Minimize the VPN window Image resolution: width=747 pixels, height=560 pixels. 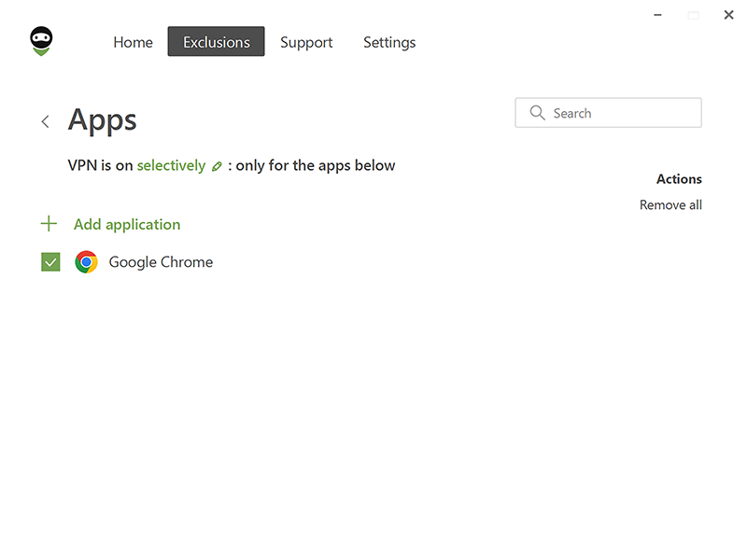tap(657, 15)
